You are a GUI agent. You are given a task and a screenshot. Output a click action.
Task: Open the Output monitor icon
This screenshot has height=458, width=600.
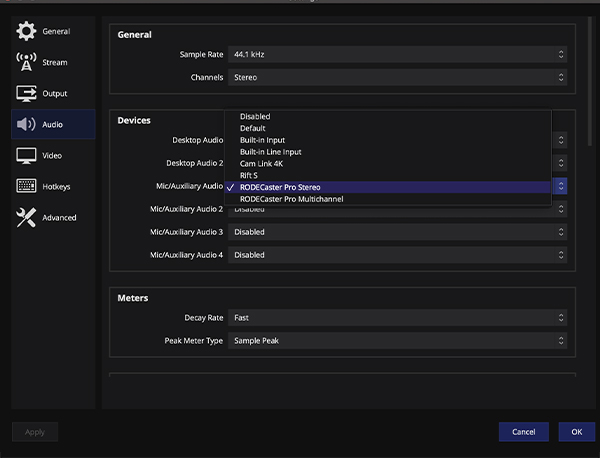(26, 93)
